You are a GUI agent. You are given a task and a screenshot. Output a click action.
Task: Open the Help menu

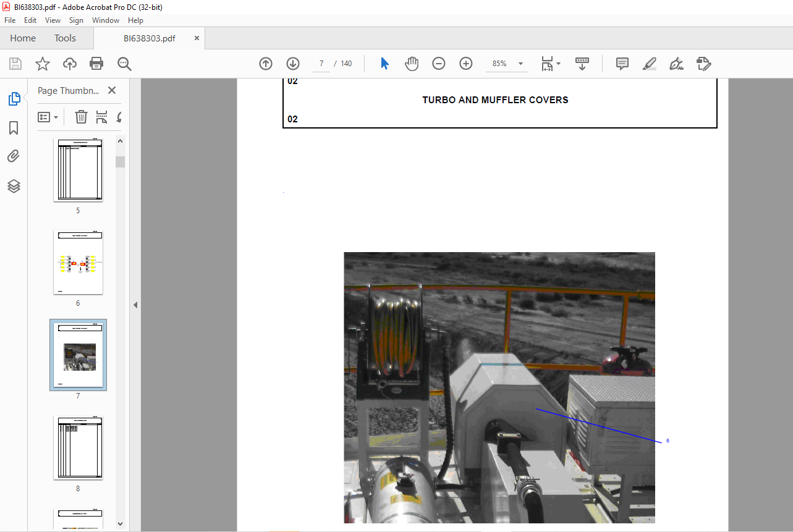(135, 20)
